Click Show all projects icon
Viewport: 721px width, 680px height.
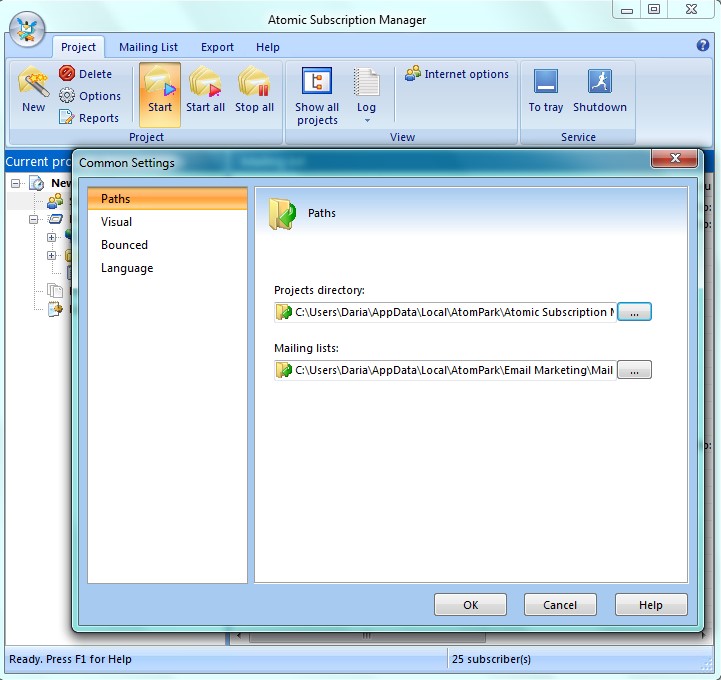pyautogui.click(x=317, y=82)
